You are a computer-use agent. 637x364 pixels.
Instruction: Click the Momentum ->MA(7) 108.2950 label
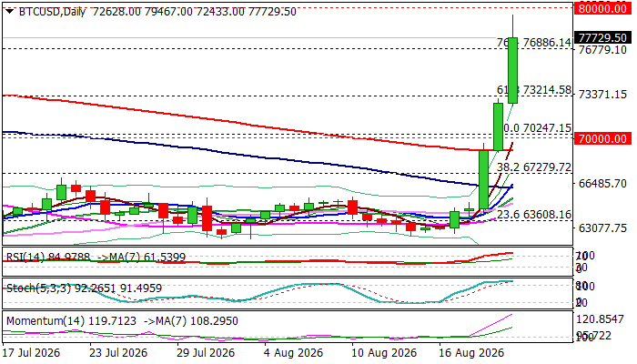coord(191,321)
